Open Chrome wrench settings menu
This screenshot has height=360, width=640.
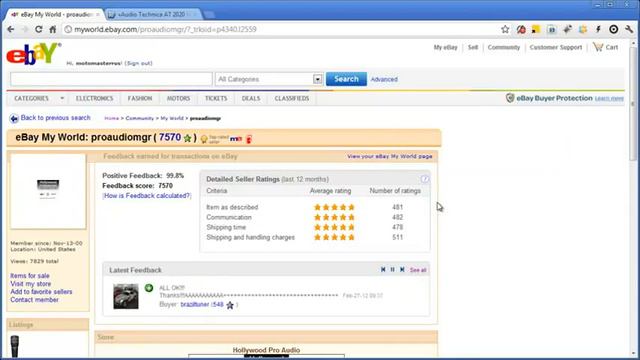(x=629, y=29)
